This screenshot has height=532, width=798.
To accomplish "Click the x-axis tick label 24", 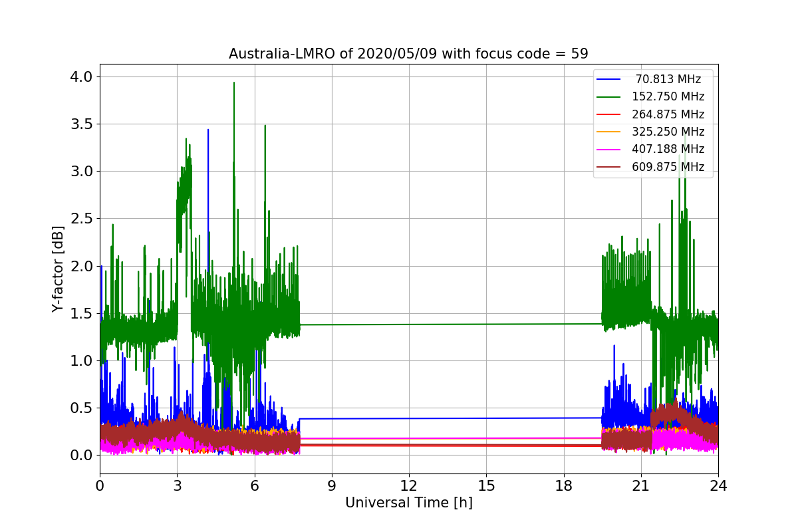I will (x=718, y=485).
